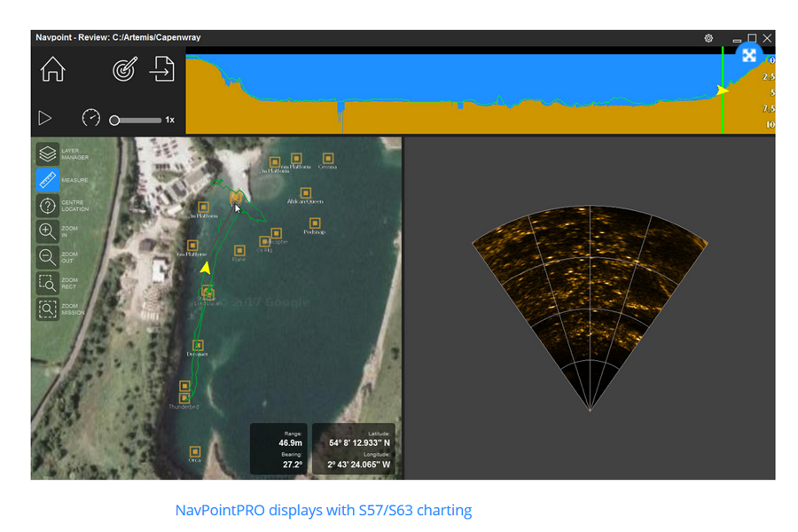
Task: Open the Layer Manager panel
Action: [46, 153]
